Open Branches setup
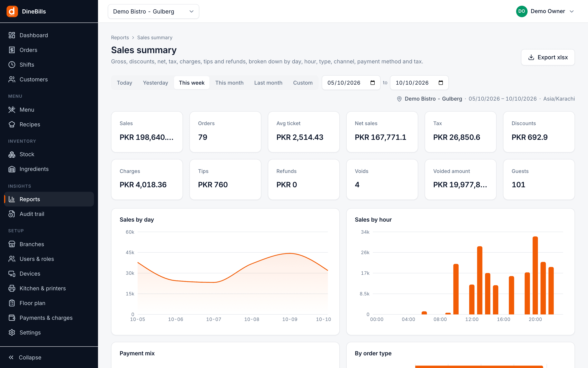Image resolution: width=588 pixels, height=368 pixels. pos(49,244)
